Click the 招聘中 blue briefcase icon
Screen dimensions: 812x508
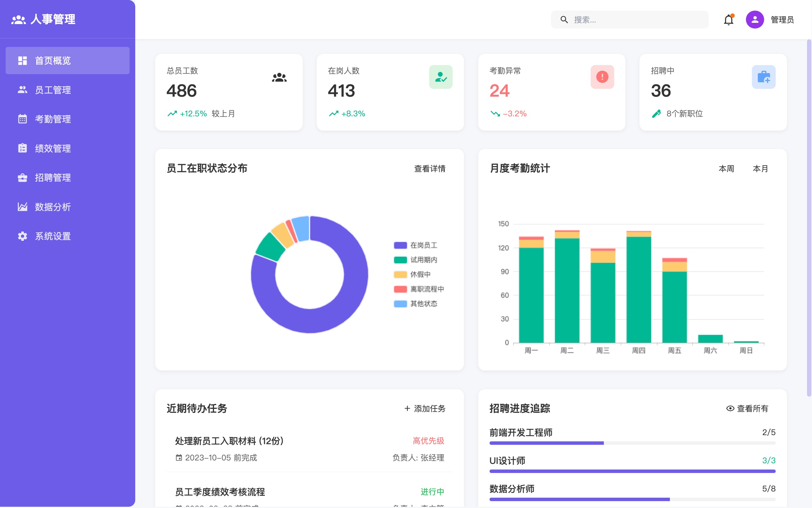pos(763,77)
